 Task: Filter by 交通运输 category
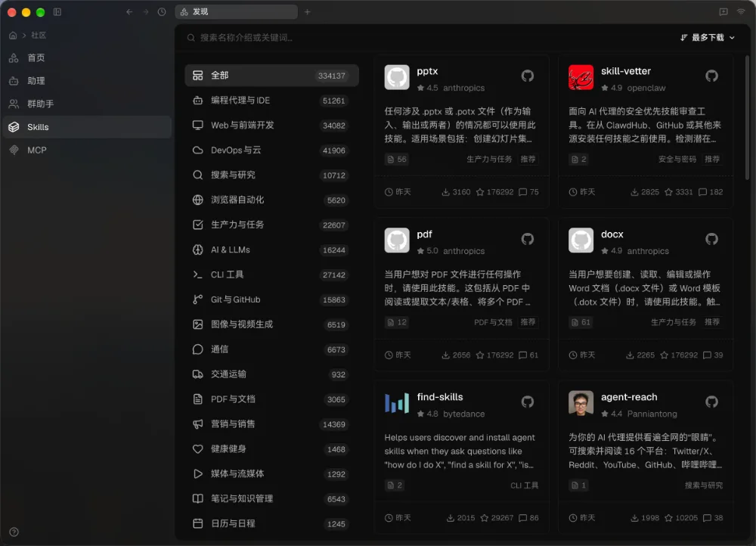coord(271,374)
